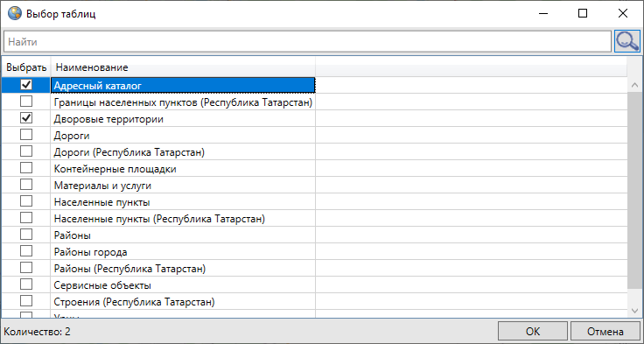
Task: Select the Сервисные объекты checkbox
Action: tap(26, 284)
